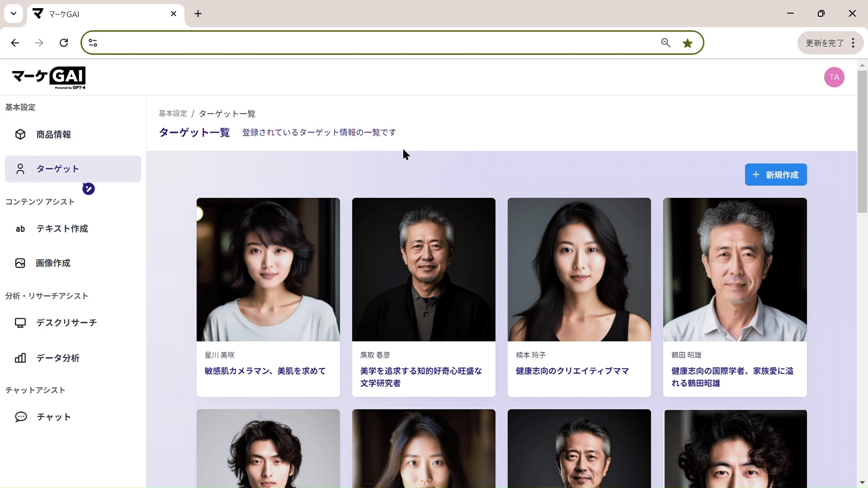Click second-row man with dark curly hair portrait

tap(735, 448)
